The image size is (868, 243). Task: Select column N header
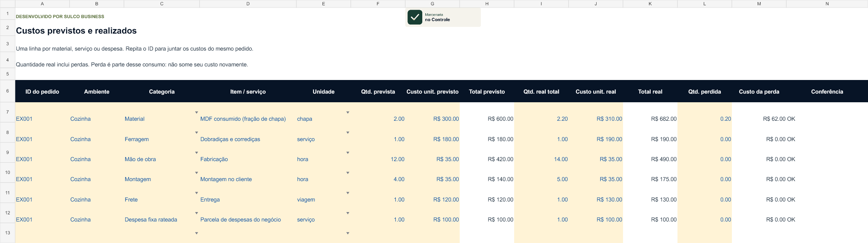827,4
